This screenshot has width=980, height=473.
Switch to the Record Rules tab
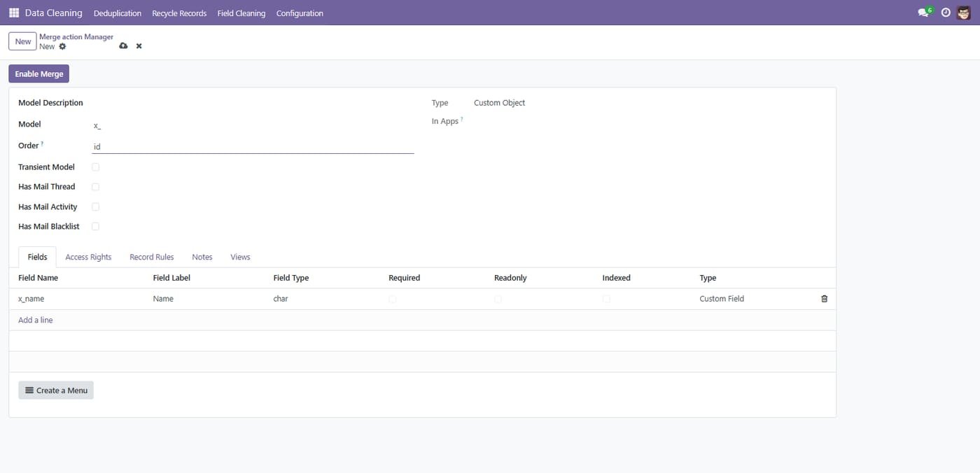click(152, 257)
